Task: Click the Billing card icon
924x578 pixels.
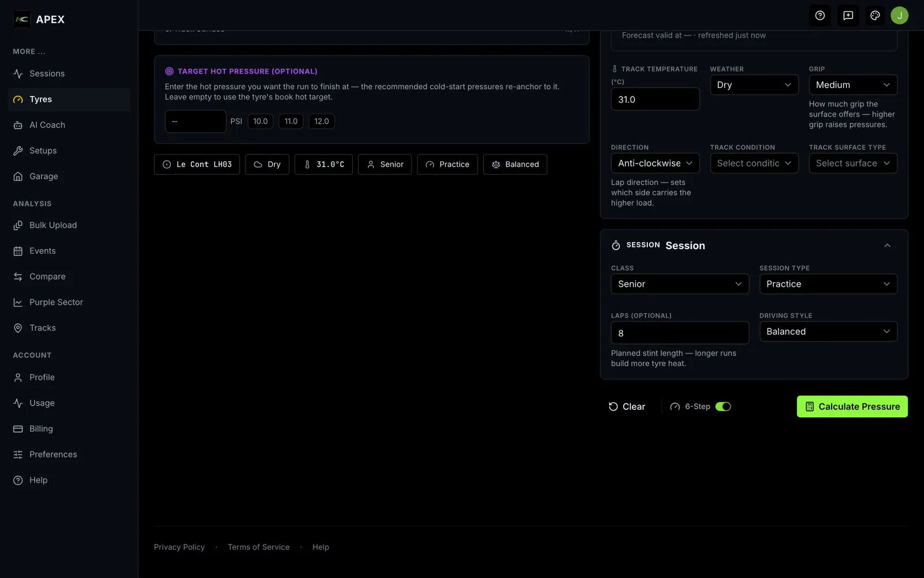Action: tap(18, 429)
